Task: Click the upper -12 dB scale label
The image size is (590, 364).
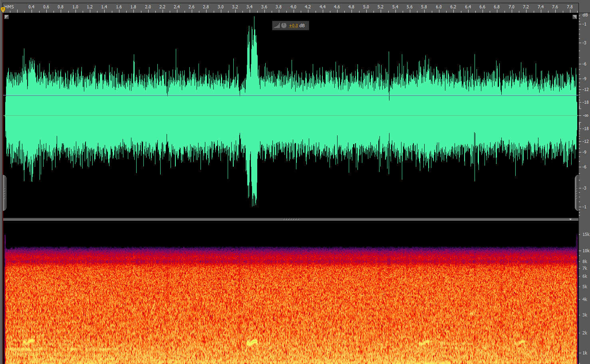Action: pyautogui.click(x=585, y=89)
